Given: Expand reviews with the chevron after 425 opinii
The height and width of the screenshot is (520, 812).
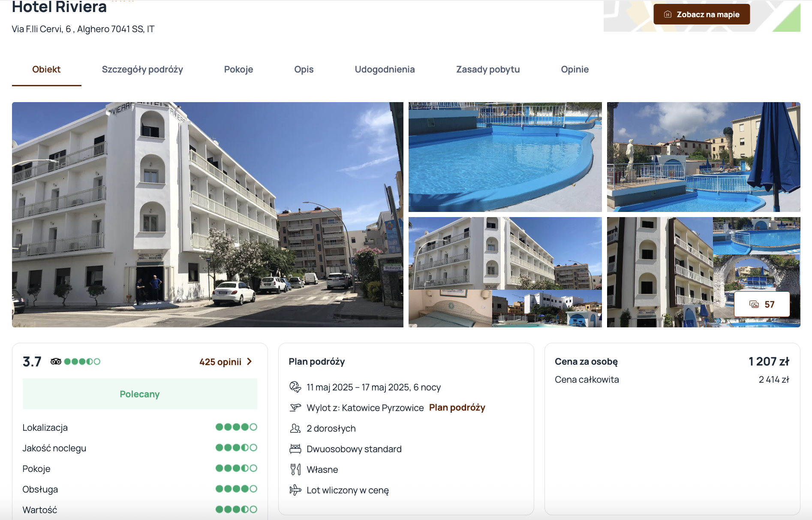Looking at the screenshot, I should coord(250,362).
